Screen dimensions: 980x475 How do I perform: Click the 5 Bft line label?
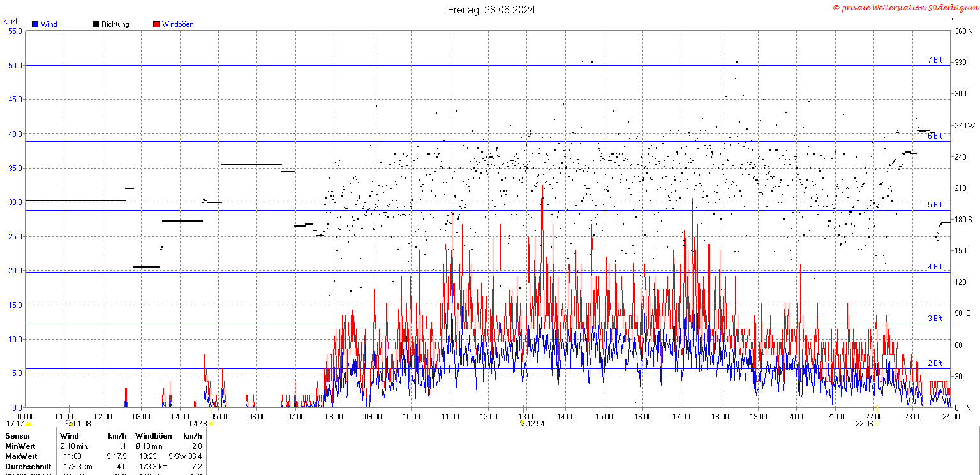[935, 205]
